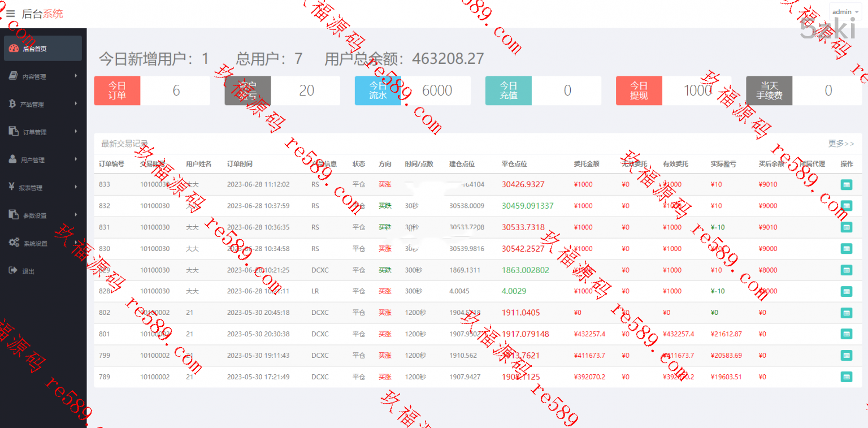This screenshot has height=428, width=868.
Task: Click the 更多>> link
Action: coord(841,144)
